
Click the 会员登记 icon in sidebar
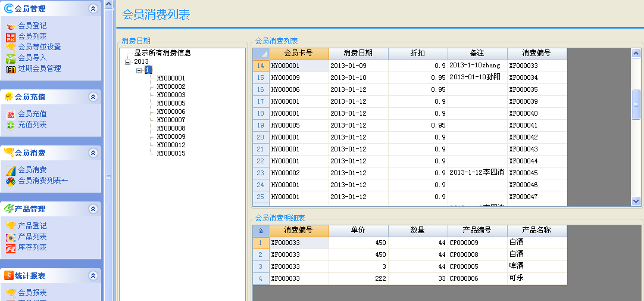tap(10, 26)
